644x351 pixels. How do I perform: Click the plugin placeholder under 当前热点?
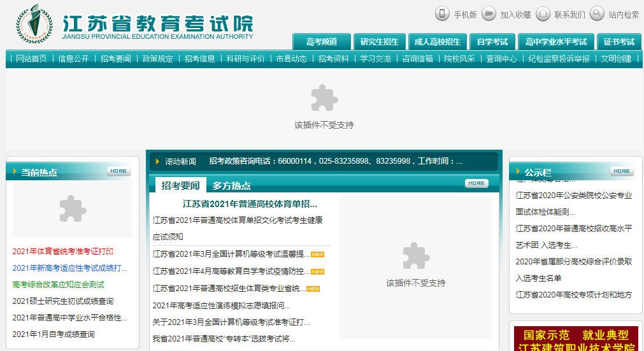(x=73, y=209)
